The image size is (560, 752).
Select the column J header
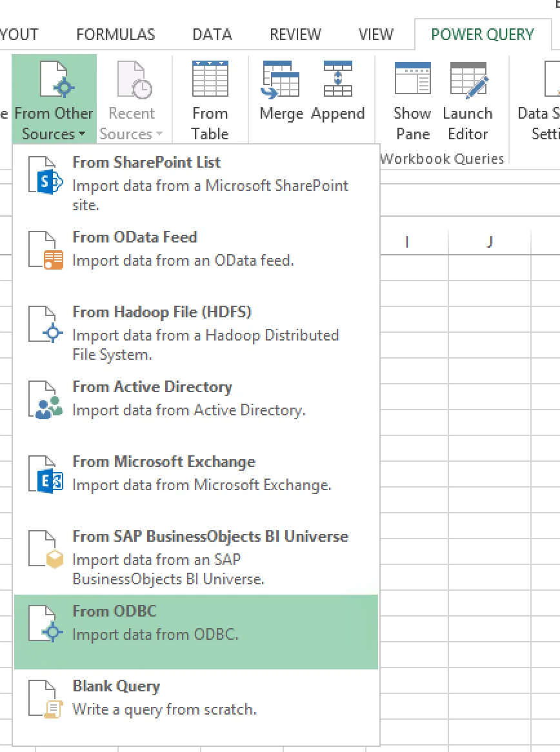coord(490,242)
